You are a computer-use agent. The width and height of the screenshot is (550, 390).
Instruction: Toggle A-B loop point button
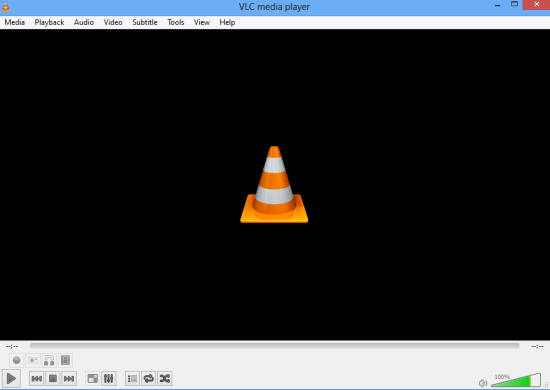(x=49, y=360)
